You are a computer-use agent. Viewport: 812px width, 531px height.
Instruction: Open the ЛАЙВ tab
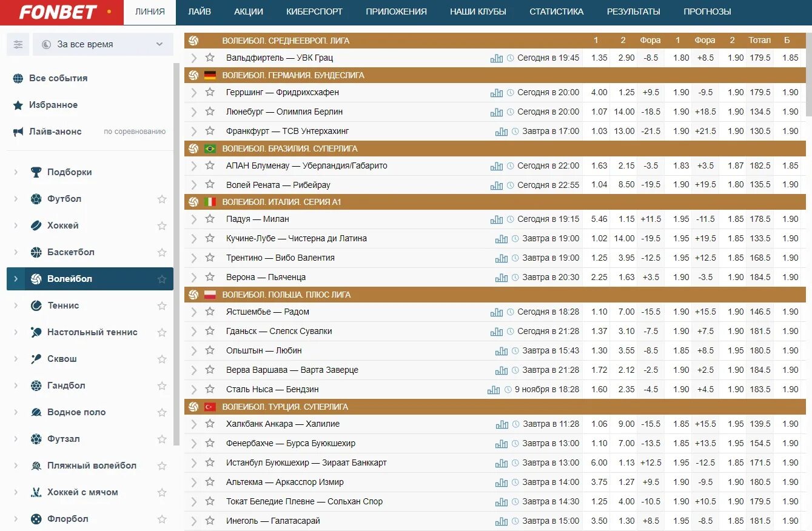(x=200, y=12)
